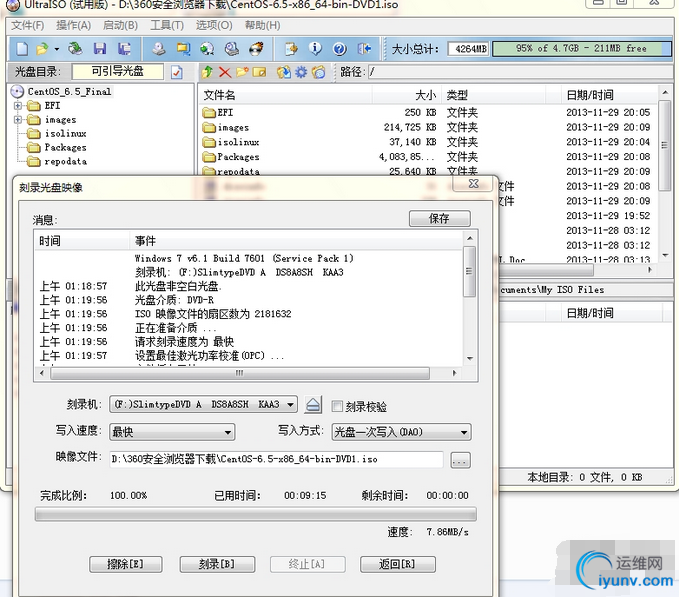Open the 帮助(H) menu
This screenshot has width=679, height=597.
point(262,26)
